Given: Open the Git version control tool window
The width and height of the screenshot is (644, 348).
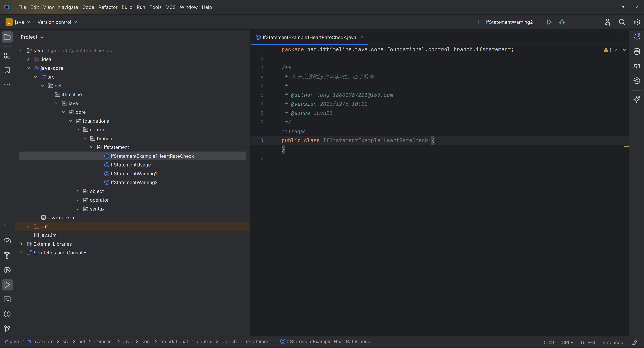Looking at the screenshot, I should pos(7,329).
